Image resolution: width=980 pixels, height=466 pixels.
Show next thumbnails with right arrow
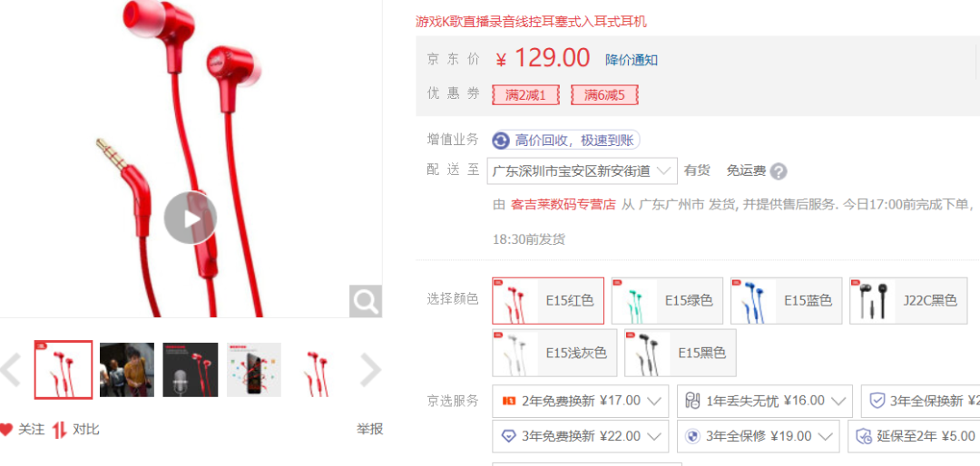click(370, 371)
